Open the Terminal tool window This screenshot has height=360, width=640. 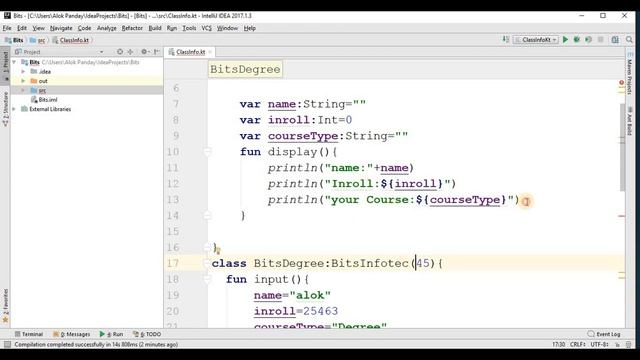click(29, 334)
